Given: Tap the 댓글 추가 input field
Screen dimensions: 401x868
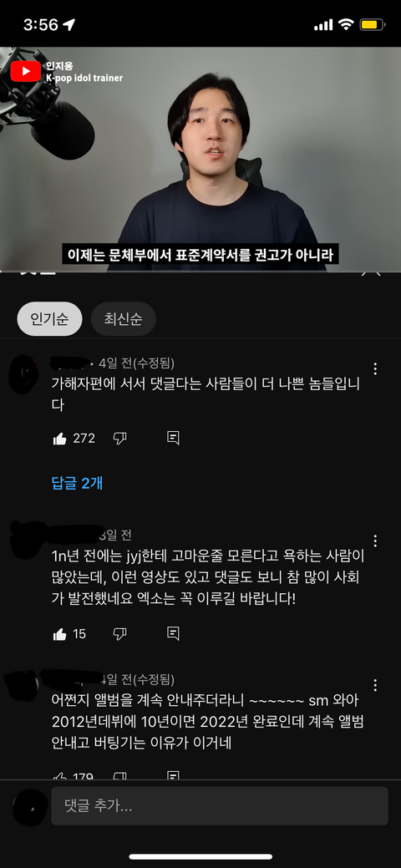Looking at the screenshot, I should (220, 806).
